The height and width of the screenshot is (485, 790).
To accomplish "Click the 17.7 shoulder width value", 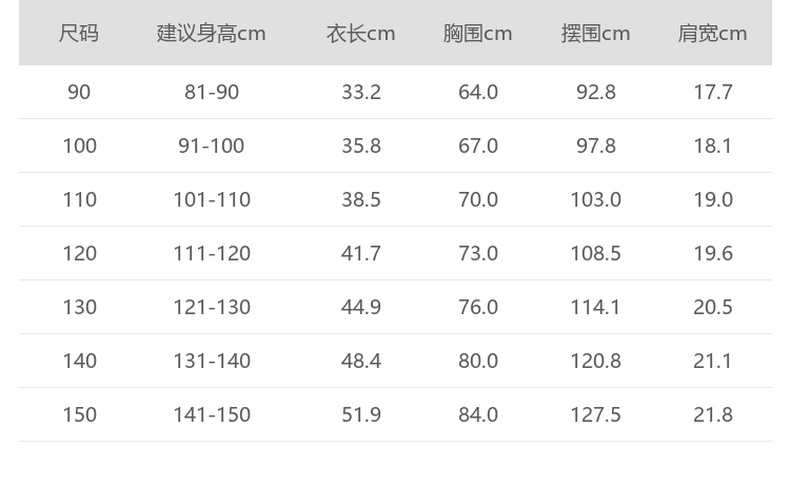I will pyautogui.click(x=712, y=92).
